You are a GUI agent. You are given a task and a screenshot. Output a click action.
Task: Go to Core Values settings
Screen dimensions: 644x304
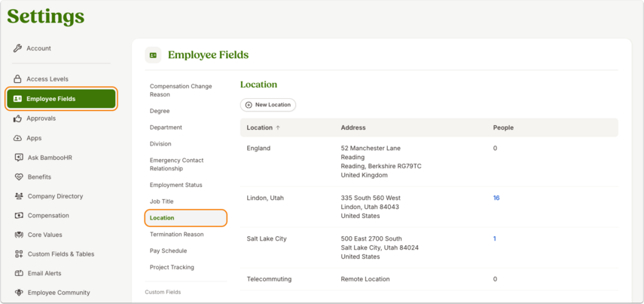[44, 235]
